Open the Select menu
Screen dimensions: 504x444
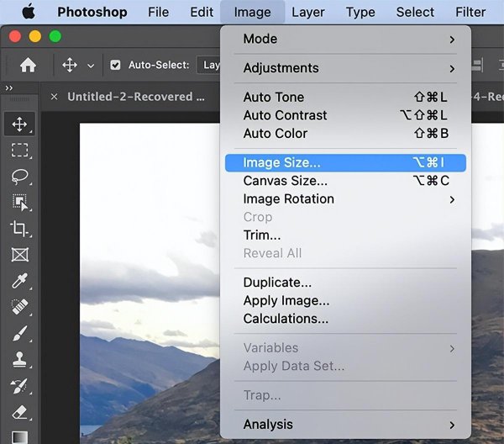tap(415, 13)
